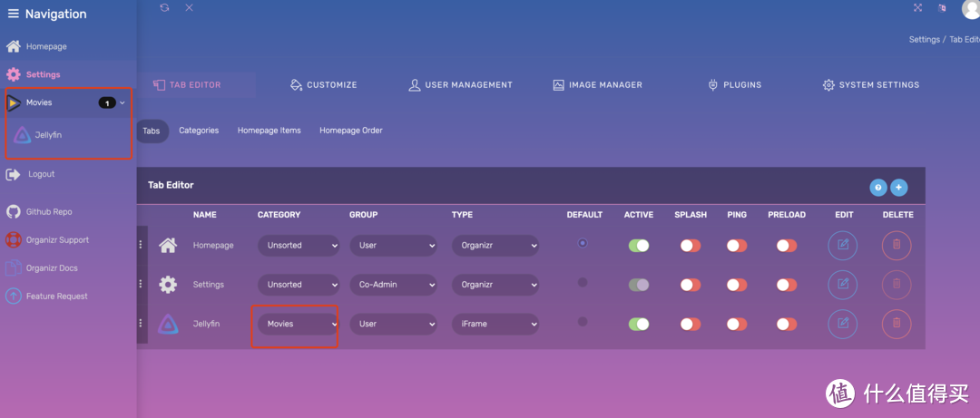Viewport: 980px width, 418px height.
Task: Click the delete trash icon for Jellyfin
Action: click(x=897, y=323)
